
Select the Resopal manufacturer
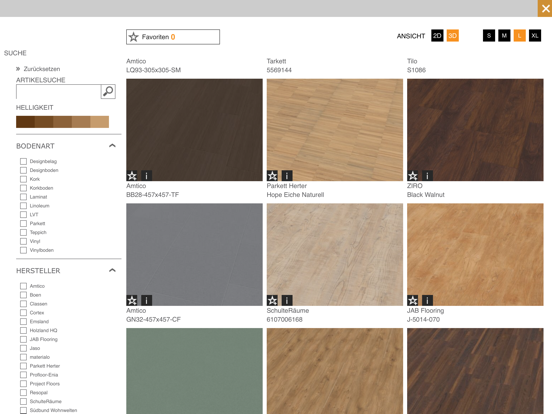(23, 393)
